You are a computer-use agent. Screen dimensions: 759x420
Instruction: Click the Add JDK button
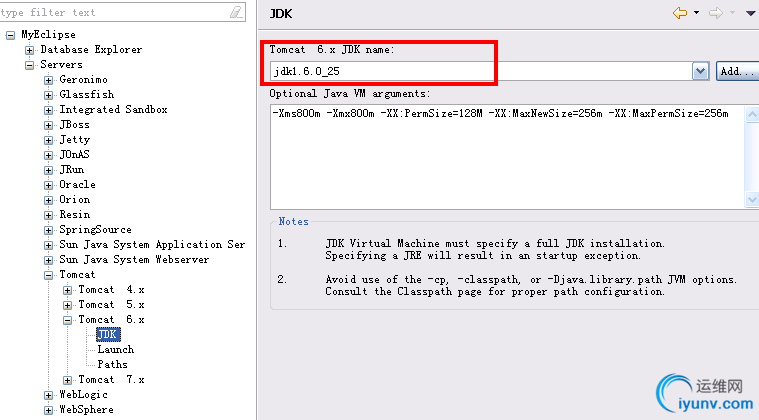pyautogui.click(x=737, y=72)
